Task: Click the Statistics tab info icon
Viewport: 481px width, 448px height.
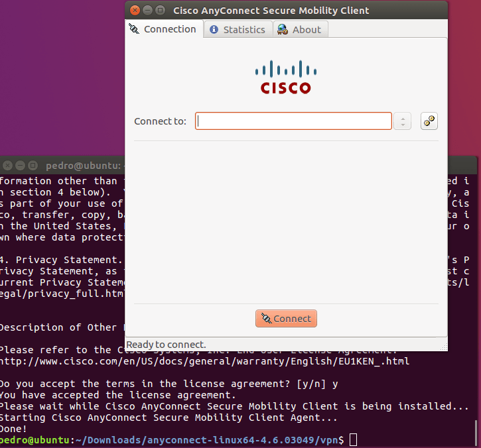Action: click(x=214, y=29)
